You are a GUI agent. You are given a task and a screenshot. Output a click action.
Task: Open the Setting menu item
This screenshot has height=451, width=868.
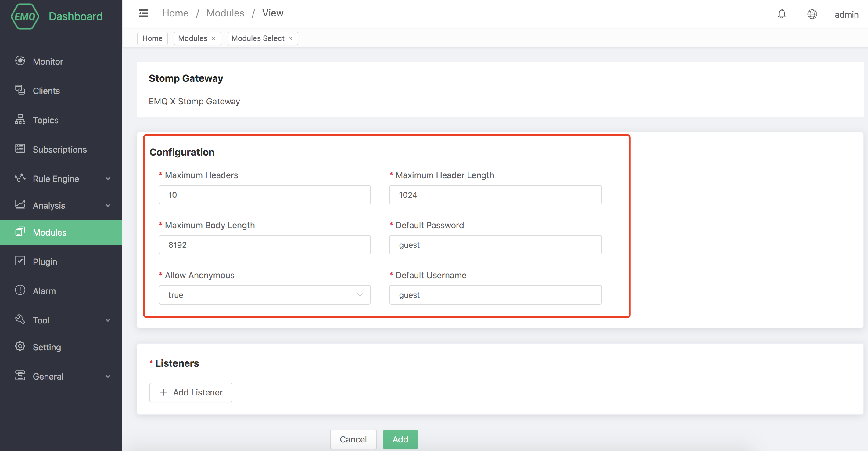coord(61,347)
